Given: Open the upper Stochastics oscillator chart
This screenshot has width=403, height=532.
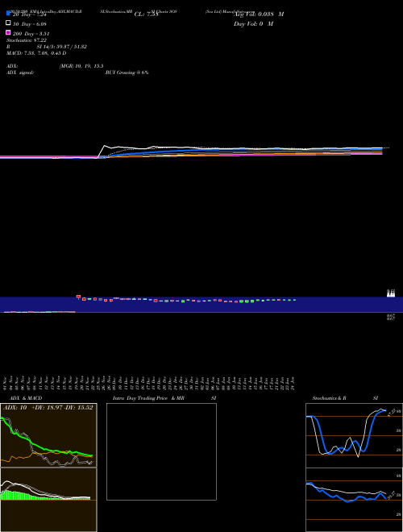Looking at the screenshot, I should tap(354, 435).
